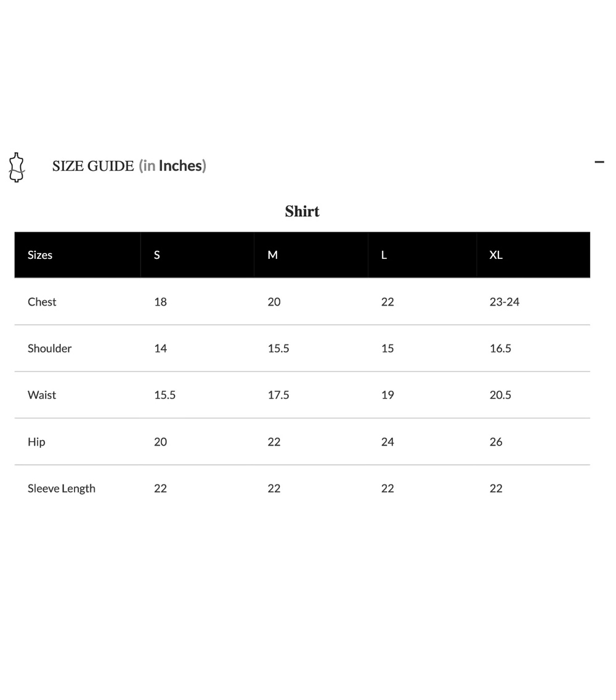The width and height of the screenshot is (616, 700).
Task: Choose the XL size column header
Action: [x=496, y=255]
